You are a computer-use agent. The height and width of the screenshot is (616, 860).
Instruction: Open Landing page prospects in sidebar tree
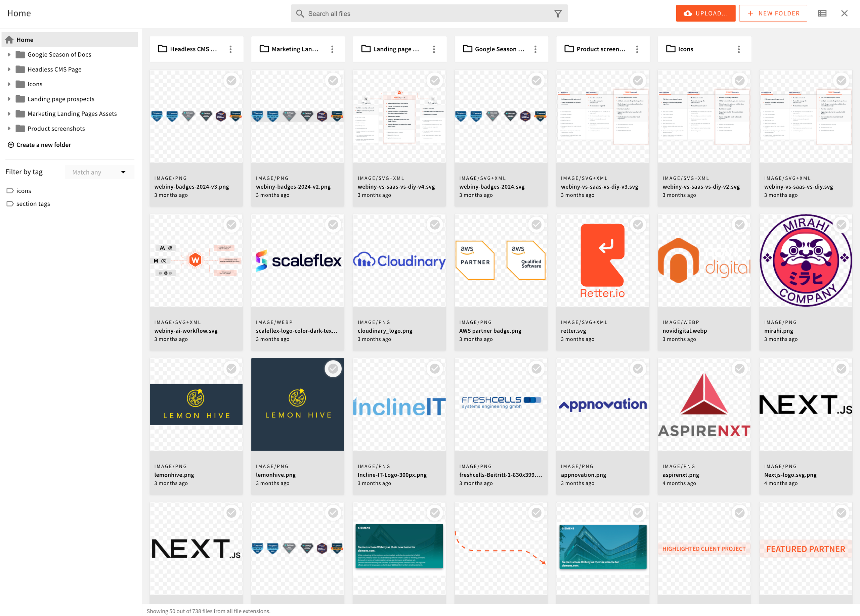pos(61,99)
